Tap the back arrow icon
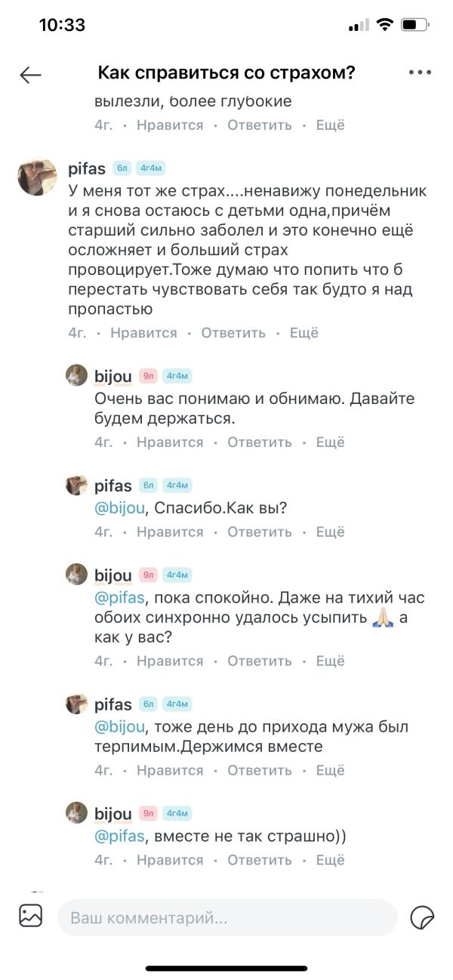Image resolution: width=453 pixels, height=980 pixels. [x=30, y=74]
